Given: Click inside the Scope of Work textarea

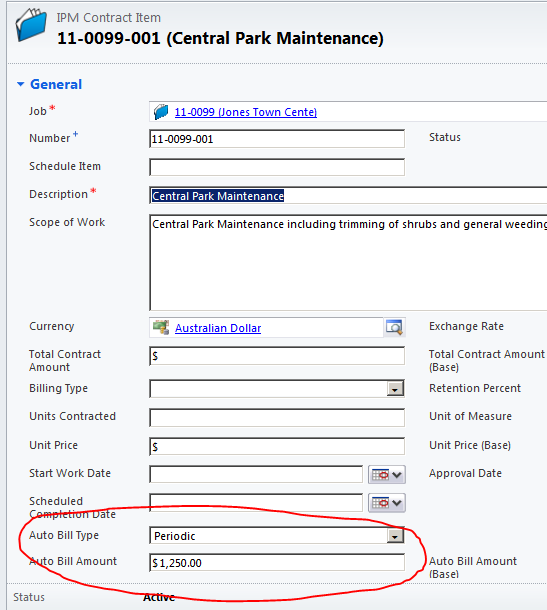Looking at the screenshot, I should 348,263.
